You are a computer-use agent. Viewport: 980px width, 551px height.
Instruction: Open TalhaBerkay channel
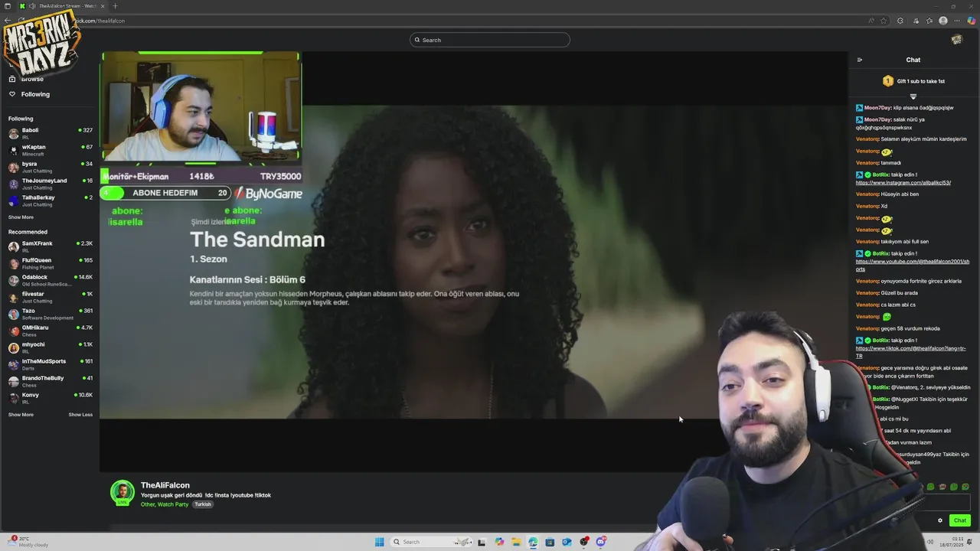tap(50, 201)
